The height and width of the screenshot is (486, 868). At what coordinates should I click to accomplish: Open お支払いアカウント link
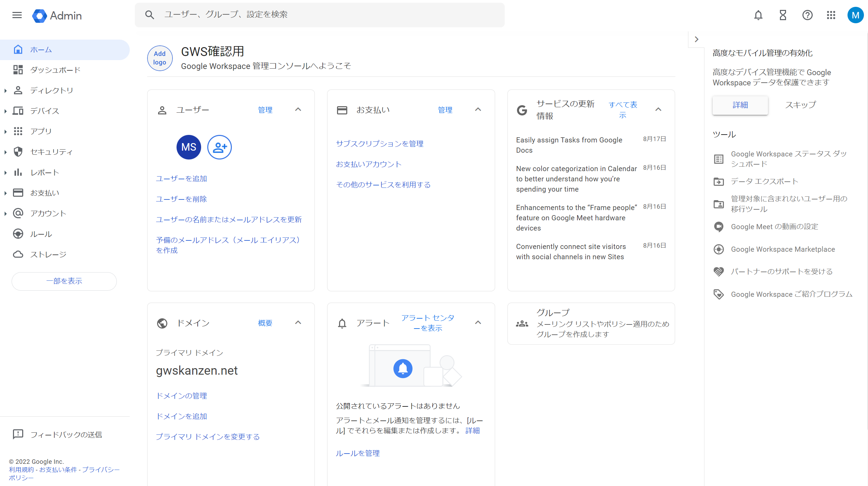pos(368,164)
